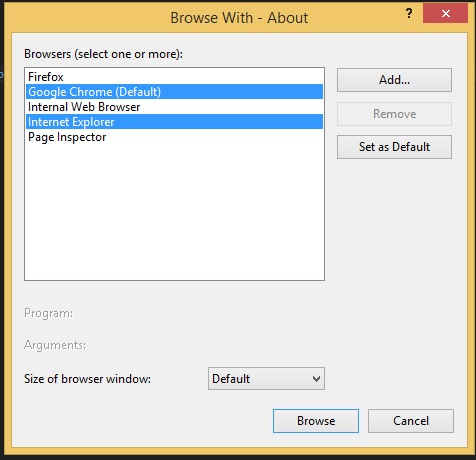Image resolution: width=476 pixels, height=460 pixels.
Task: Select Google Chrome (Default) entry
Action: (x=174, y=92)
